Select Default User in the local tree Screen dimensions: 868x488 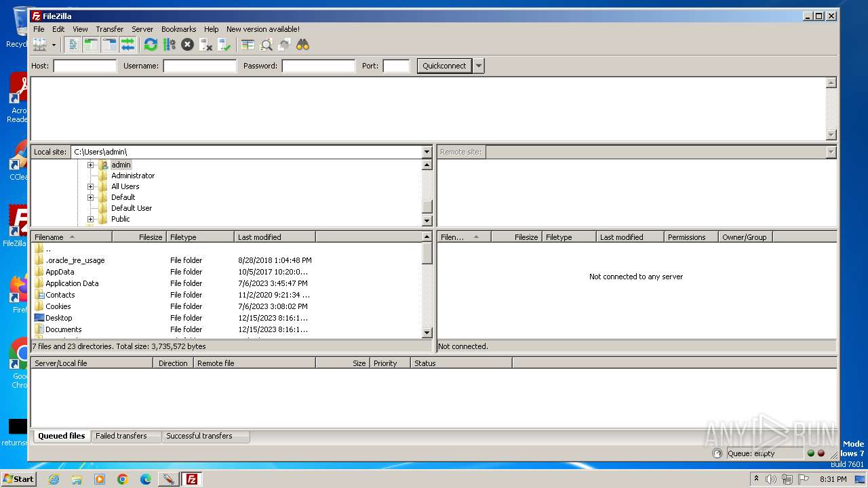132,208
